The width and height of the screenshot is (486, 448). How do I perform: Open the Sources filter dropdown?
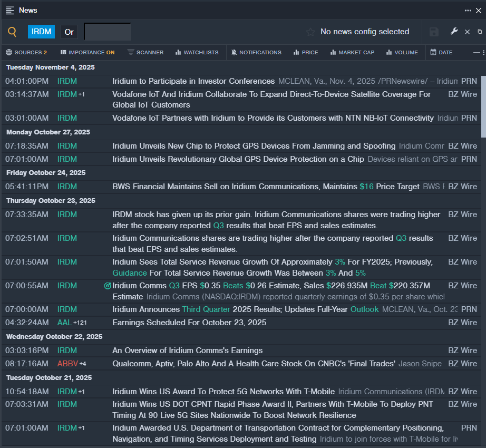click(x=26, y=52)
